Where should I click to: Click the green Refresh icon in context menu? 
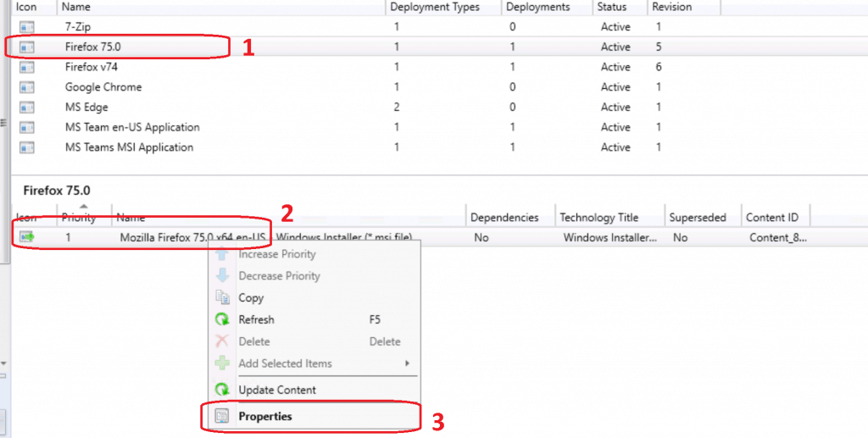tap(222, 319)
